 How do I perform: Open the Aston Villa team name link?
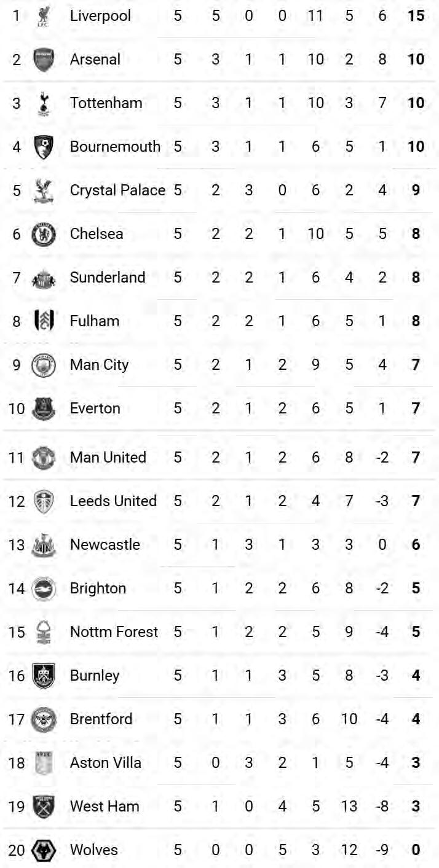[x=105, y=763]
